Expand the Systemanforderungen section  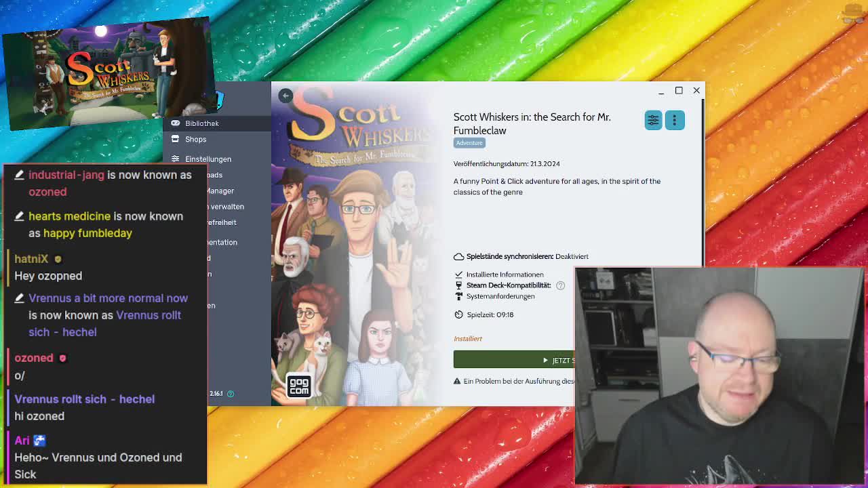(x=500, y=296)
